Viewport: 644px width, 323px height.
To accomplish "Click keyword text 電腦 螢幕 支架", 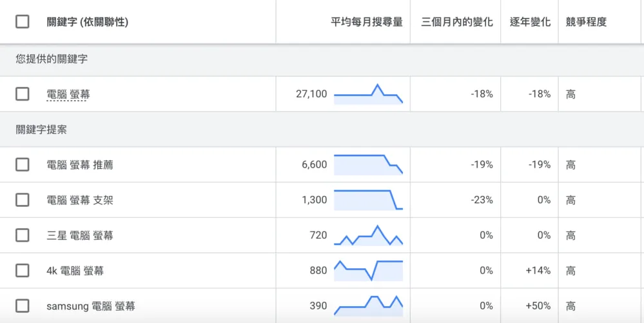I will click(x=80, y=201).
